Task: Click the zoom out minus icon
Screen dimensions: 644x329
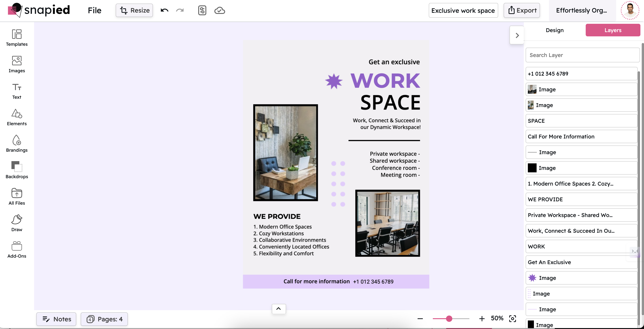Action: [x=420, y=319]
